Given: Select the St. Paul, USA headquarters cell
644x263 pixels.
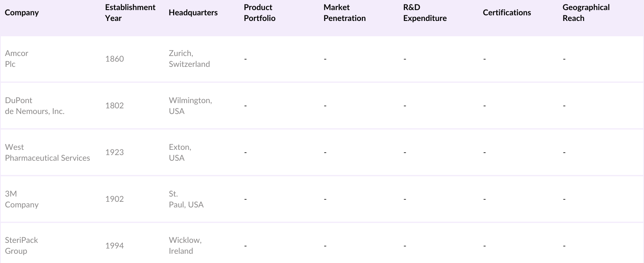Looking at the screenshot, I should 186,199.
